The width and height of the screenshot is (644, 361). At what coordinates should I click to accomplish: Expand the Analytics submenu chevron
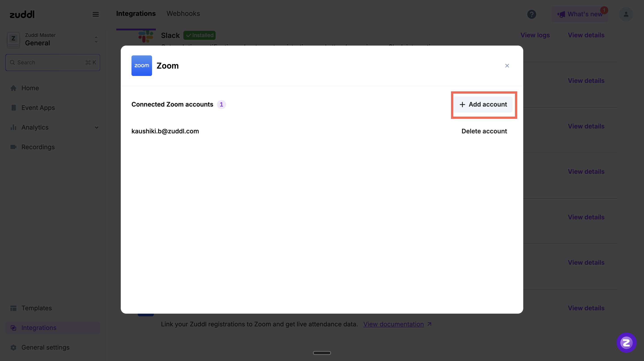point(97,127)
